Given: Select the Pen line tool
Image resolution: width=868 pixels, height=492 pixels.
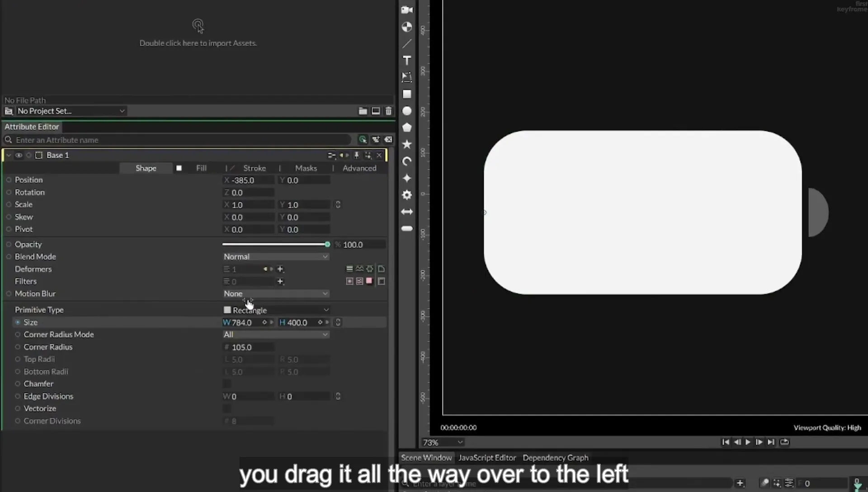Looking at the screenshot, I should click(407, 44).
